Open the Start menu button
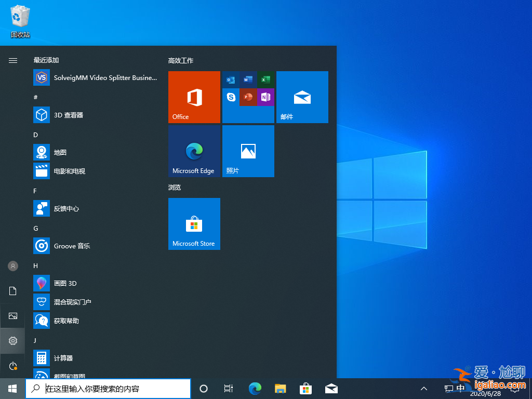Viewport: 532px width, 399px height. point(12,388)
